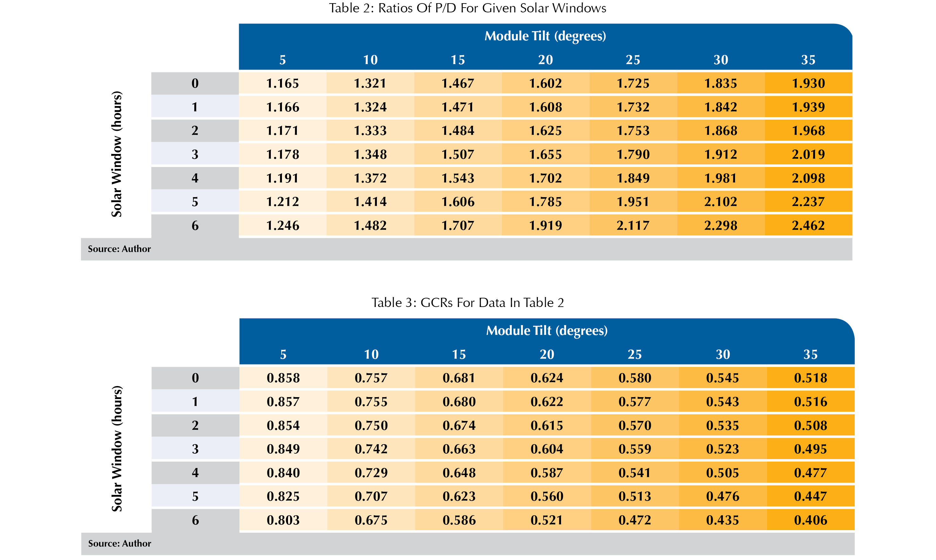The height and width of the screenshot is (560, 936).
Task: Select the cell containing 0.729
Action: coord(371,473)
